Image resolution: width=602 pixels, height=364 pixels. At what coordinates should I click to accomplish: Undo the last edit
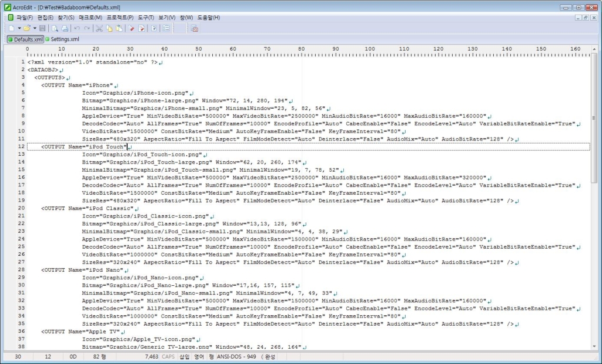(77, 28)
